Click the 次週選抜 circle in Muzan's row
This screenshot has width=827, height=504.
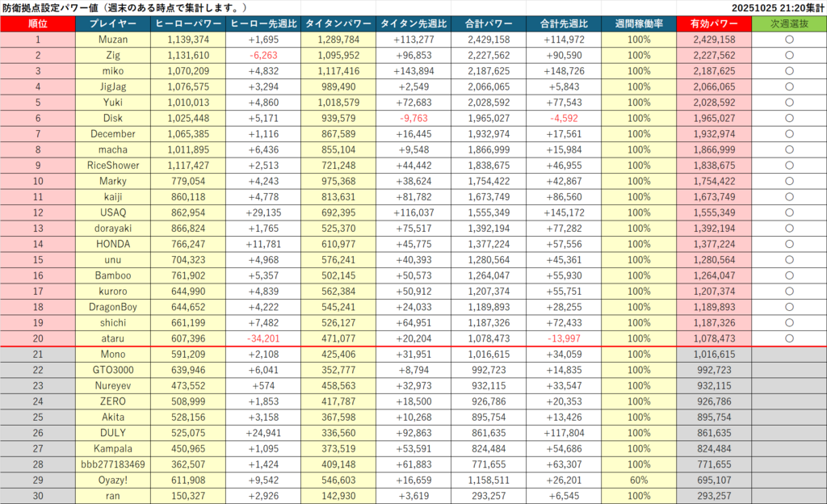point(789,40)
